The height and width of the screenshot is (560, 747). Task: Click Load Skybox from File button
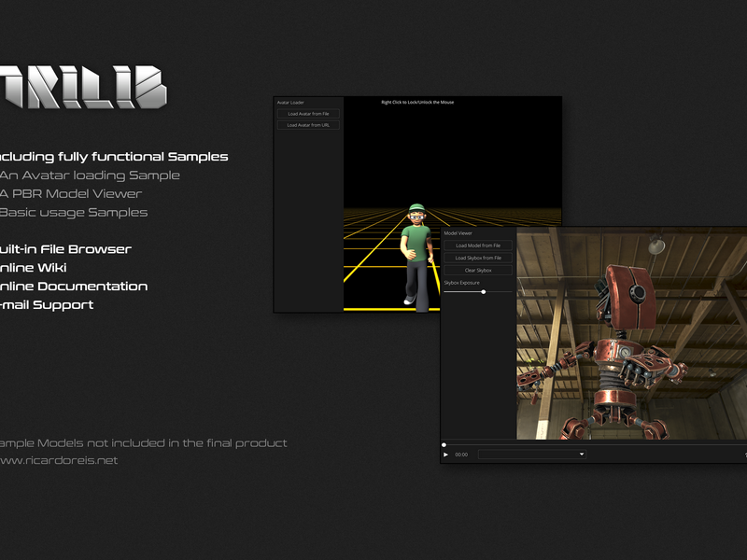478,259
